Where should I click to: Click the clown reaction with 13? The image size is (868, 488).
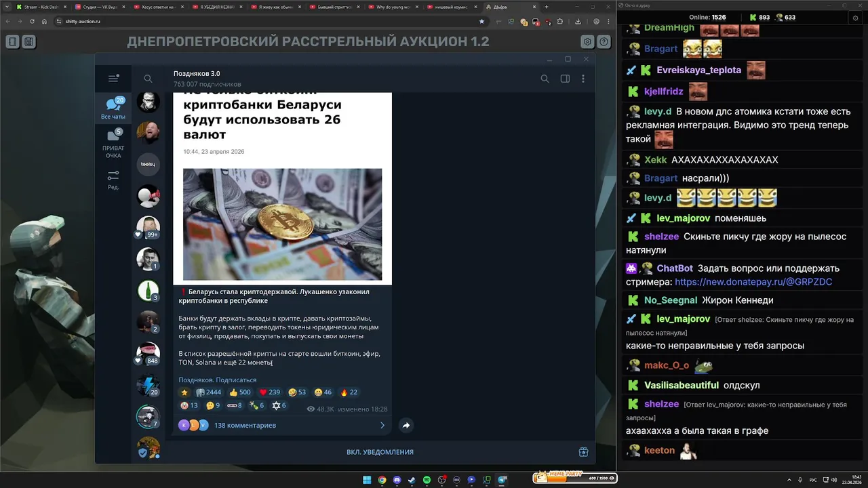tap(189, 405)
